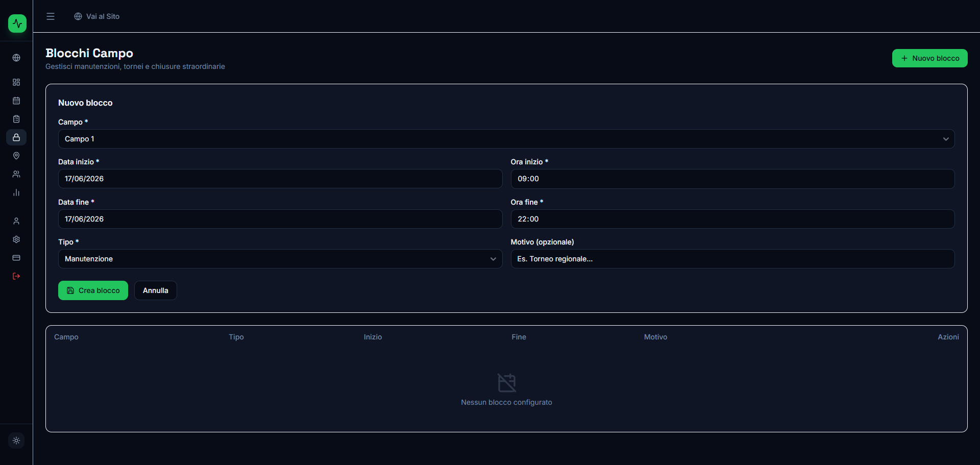This screenshot has height=465, width=980.
Task: Click the Nuovo blocco button
Action: tap(929, 58)
